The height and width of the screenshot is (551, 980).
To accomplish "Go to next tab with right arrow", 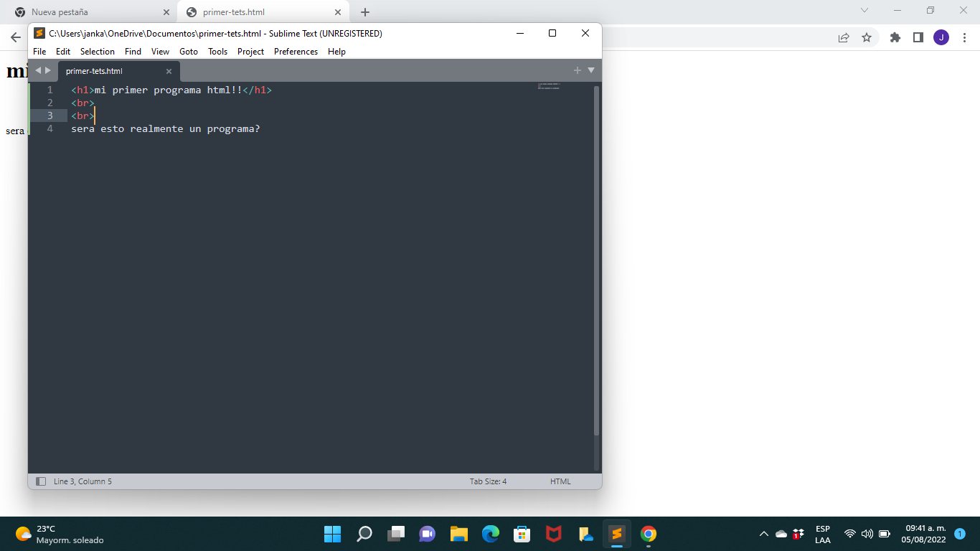I will 48,70.
